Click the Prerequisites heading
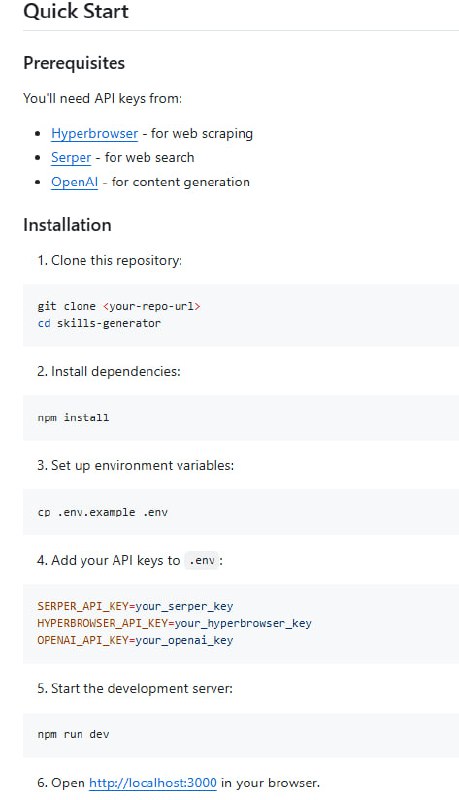Screen dimensions: 459x800 pyautogui.click(x=74, y=63)
